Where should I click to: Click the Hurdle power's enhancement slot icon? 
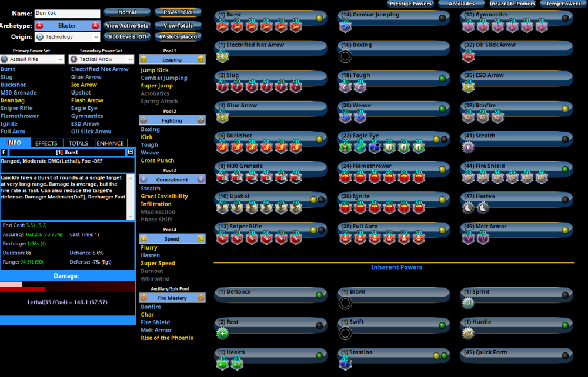tap(468, 334)
